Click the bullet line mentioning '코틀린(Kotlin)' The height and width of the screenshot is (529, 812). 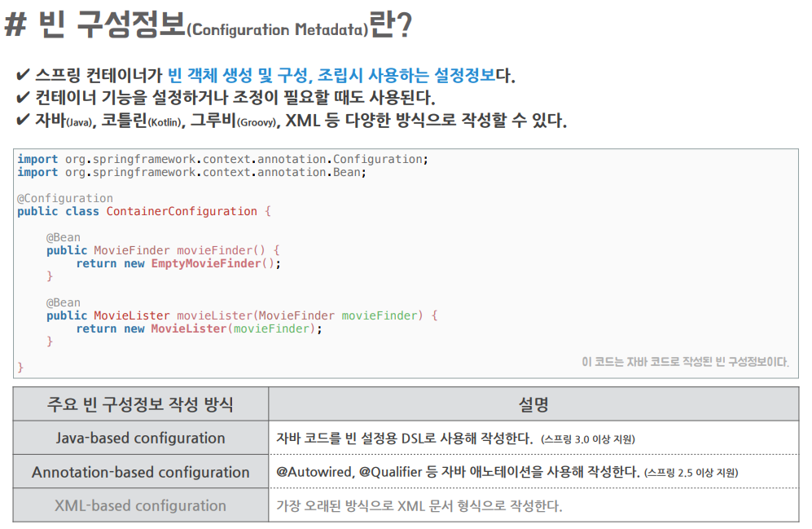[291, 120]
